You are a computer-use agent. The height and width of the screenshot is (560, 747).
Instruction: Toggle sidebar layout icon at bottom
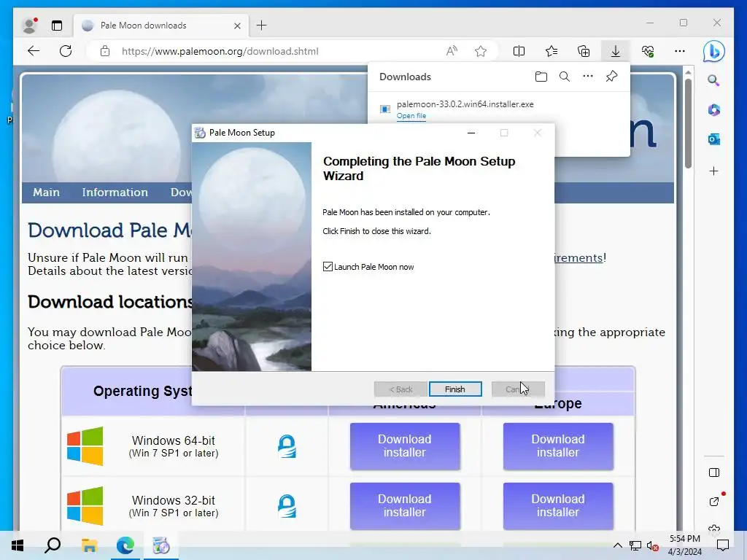pos(713,472)
